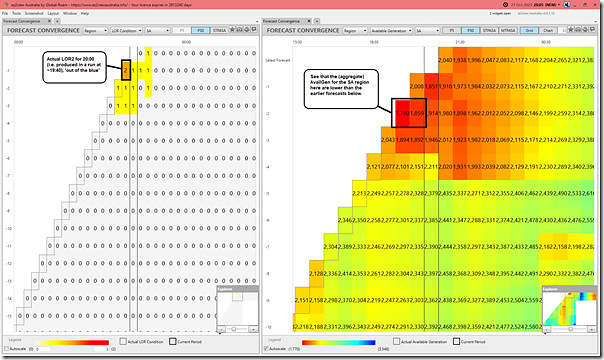Enable Autoscale checkbox in left panel legend
Image resolution: width=604 pixels, height=360 pixels.
click(6, 348)
